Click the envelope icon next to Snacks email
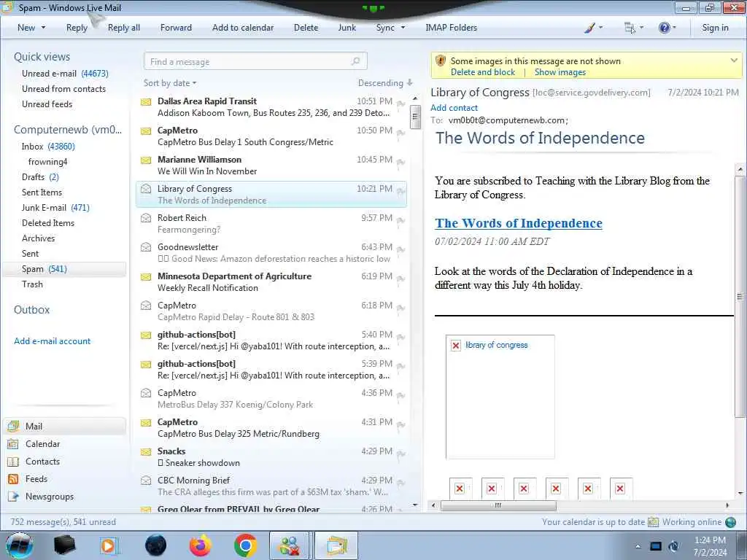Viewport: 747px width, 560px height. (146, 452)
